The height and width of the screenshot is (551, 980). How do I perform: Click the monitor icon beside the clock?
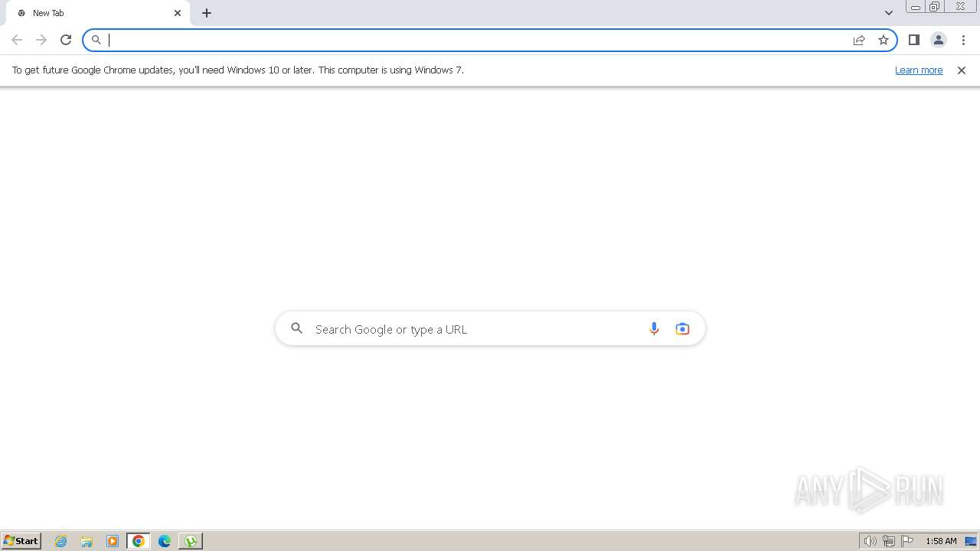(971, 541)
